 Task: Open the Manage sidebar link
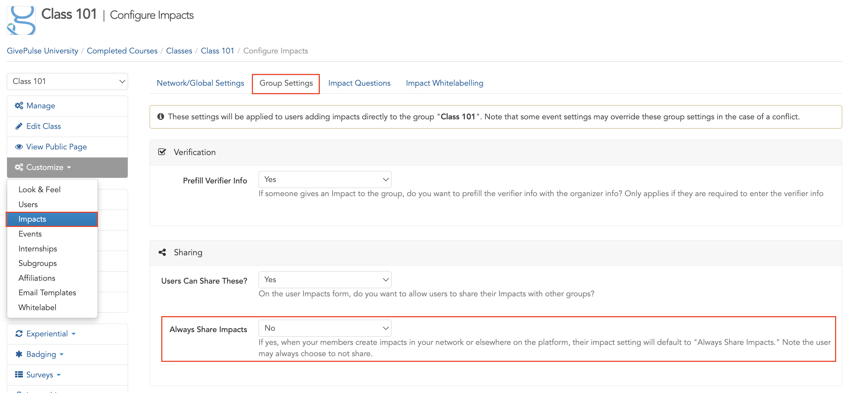click(x=67, y=106)
